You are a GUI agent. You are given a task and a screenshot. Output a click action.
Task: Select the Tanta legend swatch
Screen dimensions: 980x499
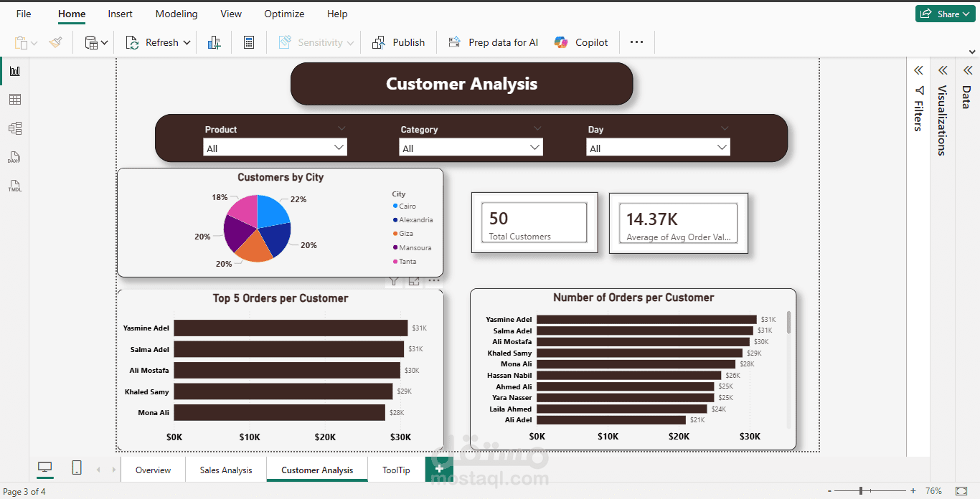pos(395,261)
